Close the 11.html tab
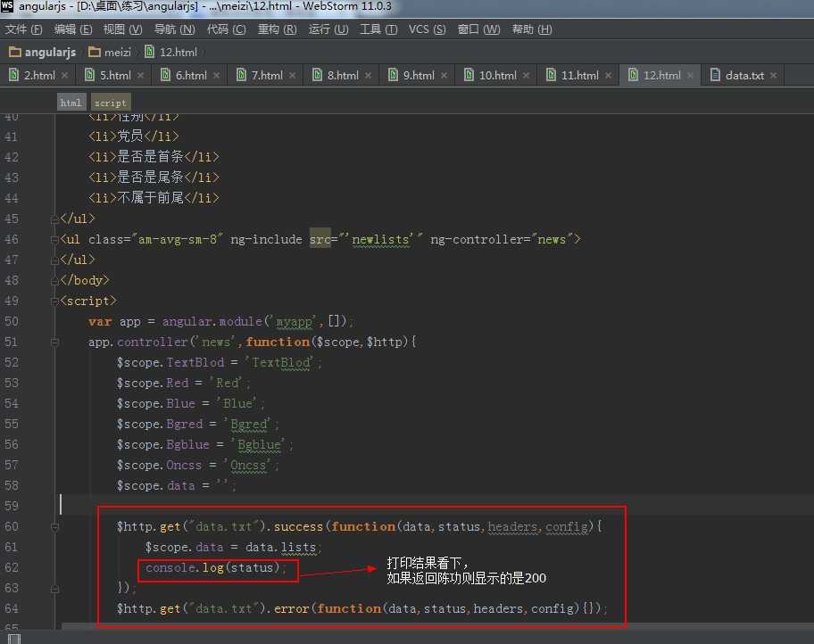814x644 pixels. click(608, 76)
